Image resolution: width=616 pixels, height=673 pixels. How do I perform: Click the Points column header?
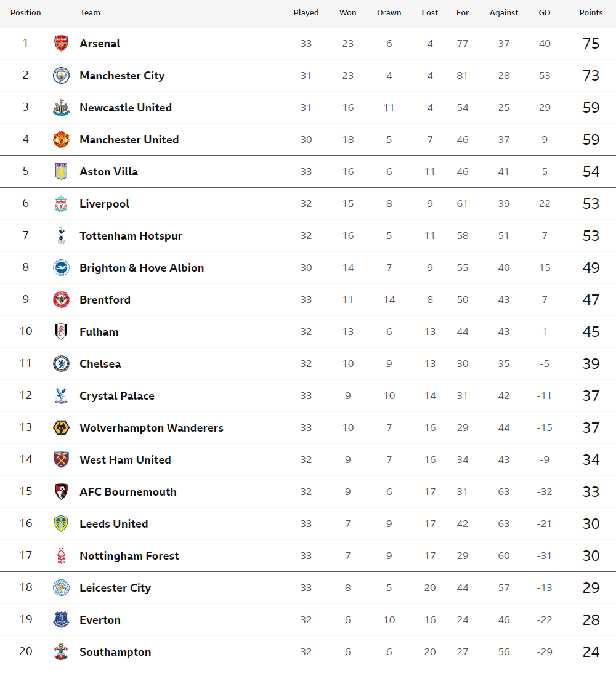tap(591, 13)
